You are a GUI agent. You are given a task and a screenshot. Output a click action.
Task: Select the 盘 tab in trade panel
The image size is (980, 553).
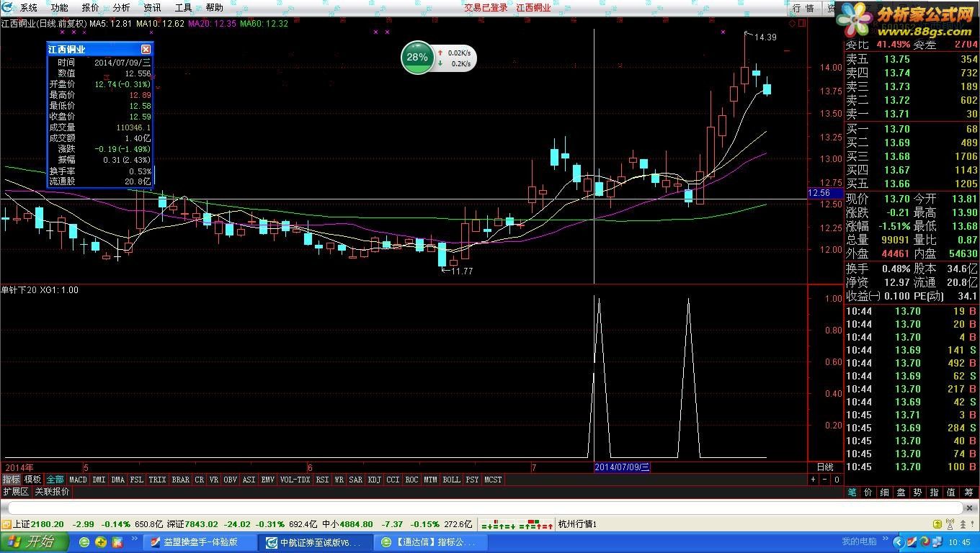coord(901,493)
